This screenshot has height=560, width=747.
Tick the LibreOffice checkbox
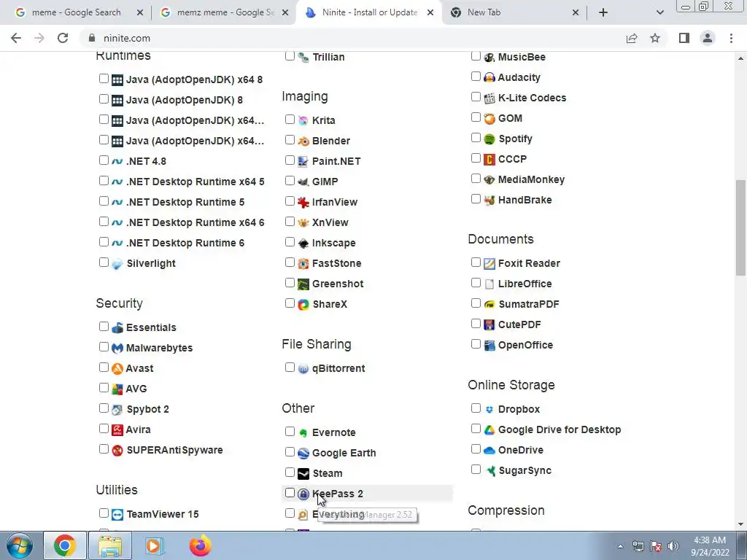click(x=476, y=283)
